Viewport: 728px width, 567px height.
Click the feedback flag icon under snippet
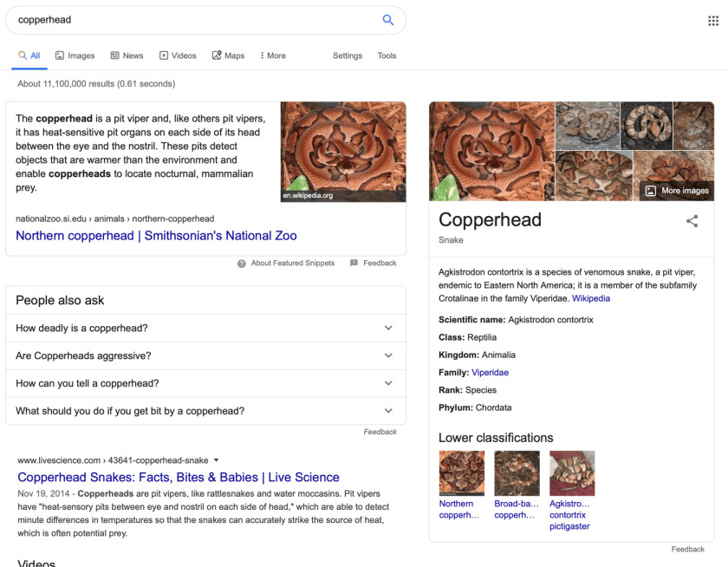[354, 263]
